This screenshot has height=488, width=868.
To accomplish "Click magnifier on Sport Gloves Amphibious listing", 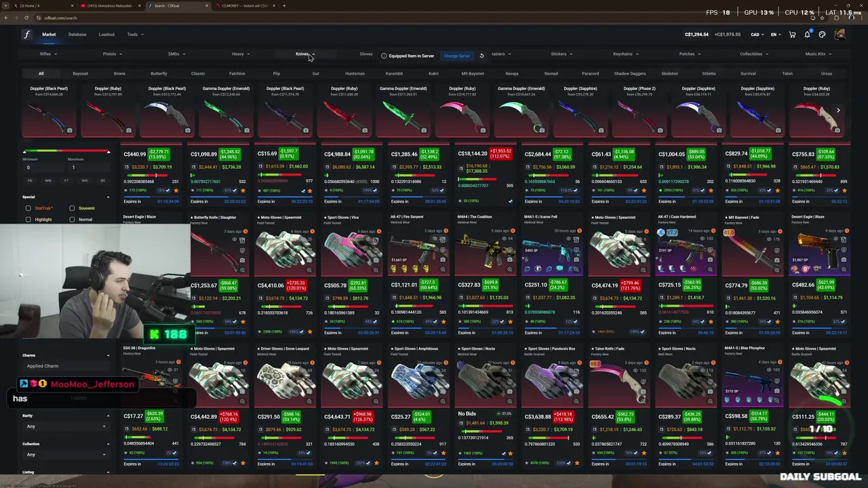I will click(x=442, y=401).
